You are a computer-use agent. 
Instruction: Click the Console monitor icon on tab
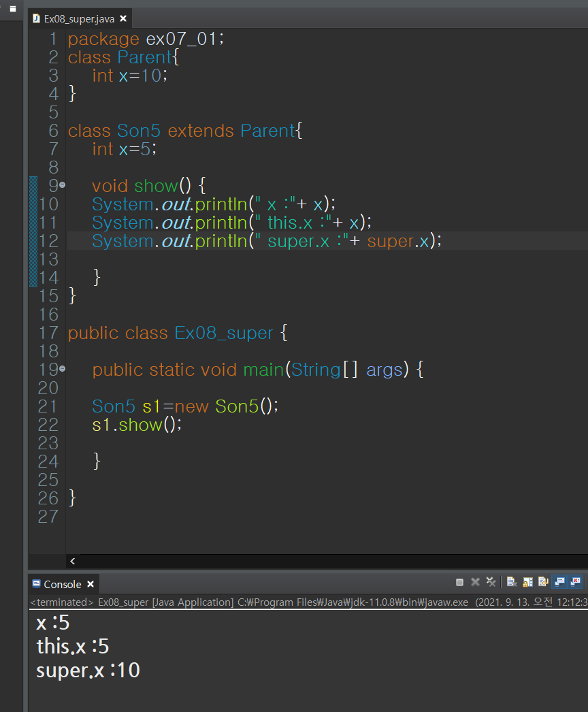click(x=36, y=584)
